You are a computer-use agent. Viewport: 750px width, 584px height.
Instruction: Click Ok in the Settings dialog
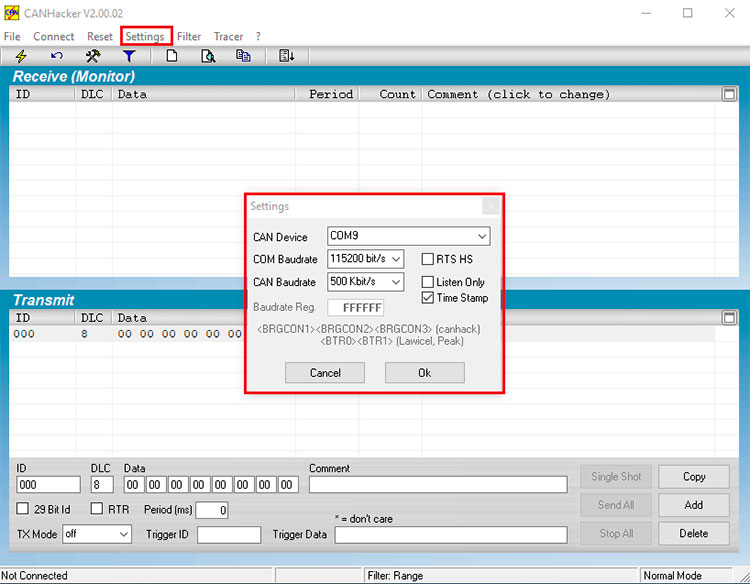pos(425,373)
